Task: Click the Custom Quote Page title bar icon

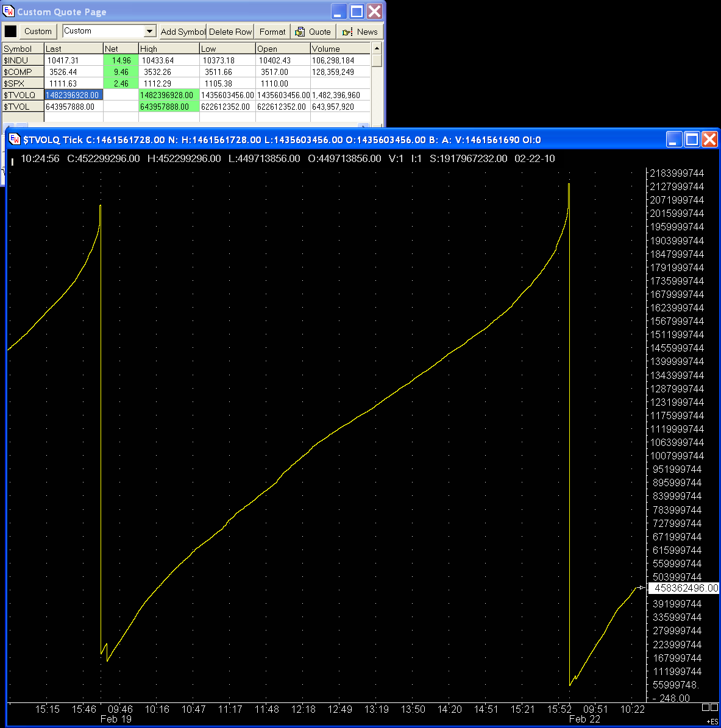Action: coord(9,12)
